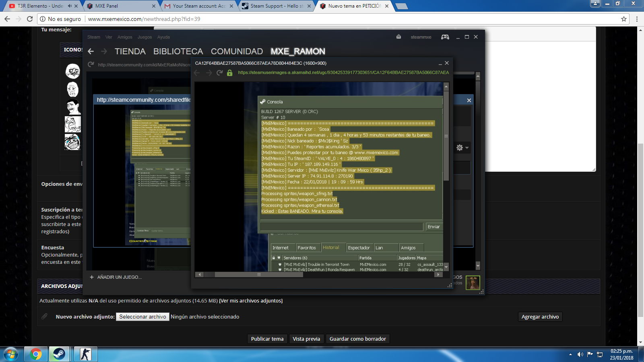Open the gear settings dropdown
Screen dimensions: 644x362
462,148
